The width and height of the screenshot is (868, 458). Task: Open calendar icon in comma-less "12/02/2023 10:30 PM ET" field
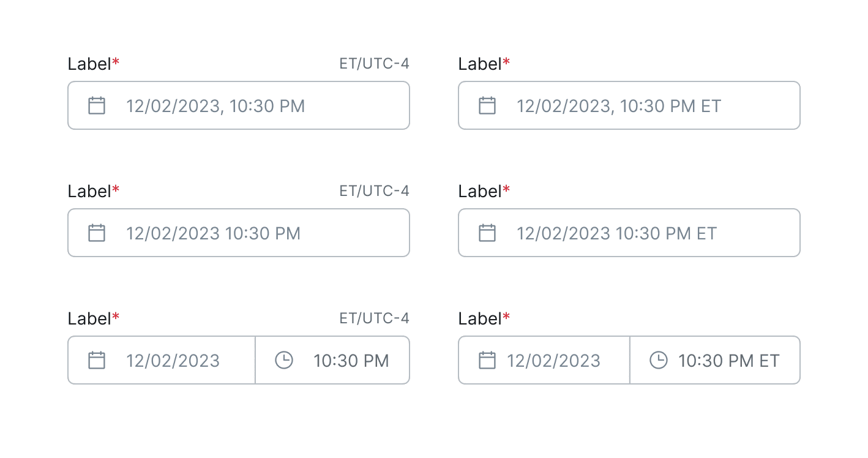coord(487,233)
